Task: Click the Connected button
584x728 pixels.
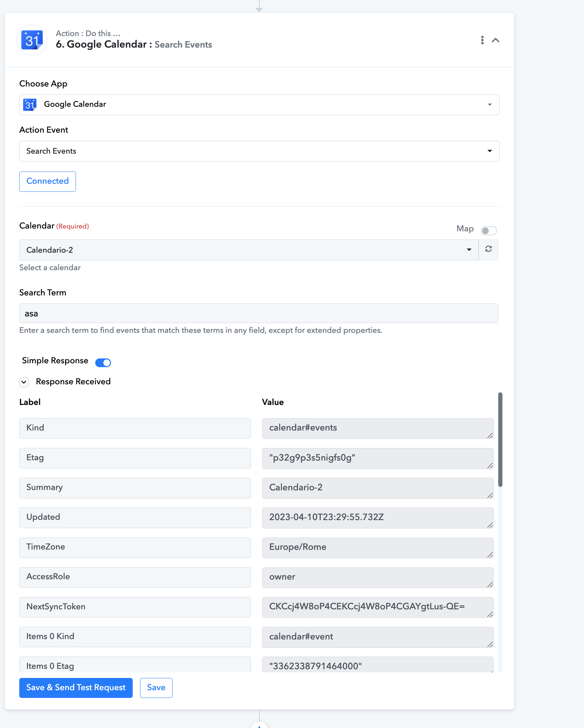Action: 48,181
